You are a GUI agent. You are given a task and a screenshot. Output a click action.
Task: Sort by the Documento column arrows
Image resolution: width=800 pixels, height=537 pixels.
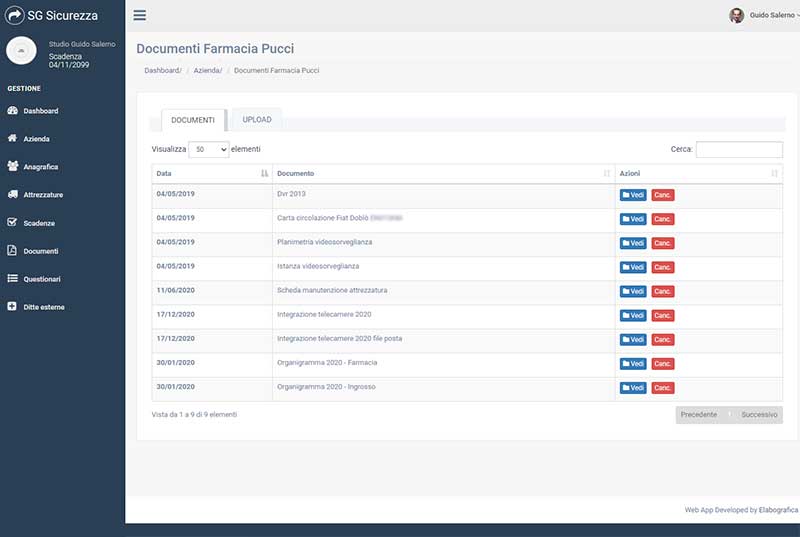click(607, 173)
